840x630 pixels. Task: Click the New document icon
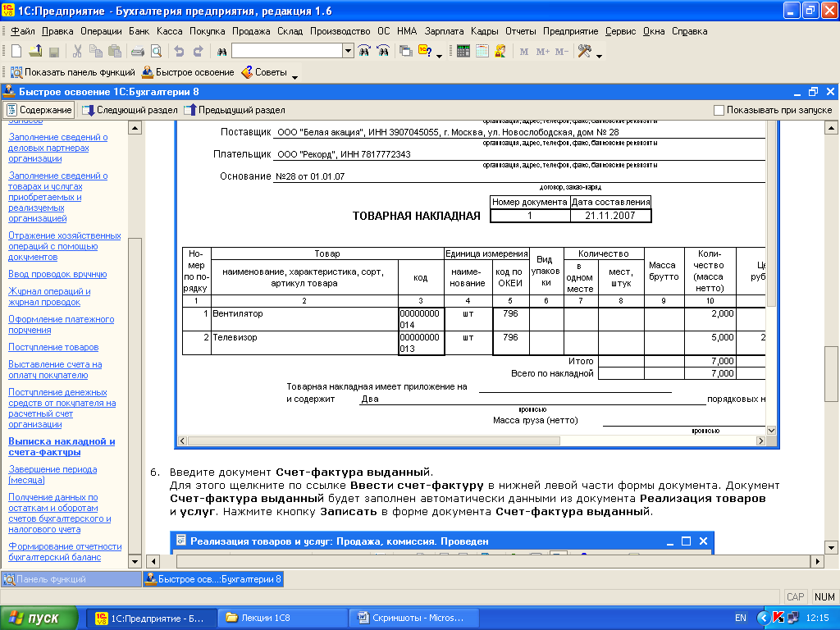(16, 52)
